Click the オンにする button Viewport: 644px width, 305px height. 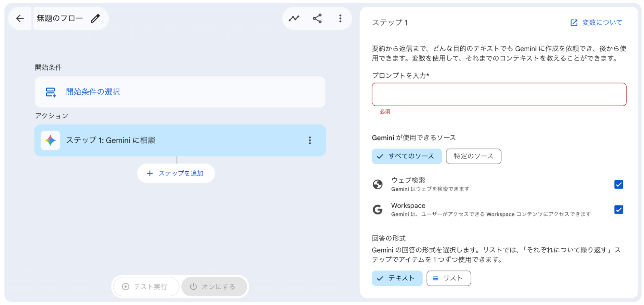(x=214, y=287)
